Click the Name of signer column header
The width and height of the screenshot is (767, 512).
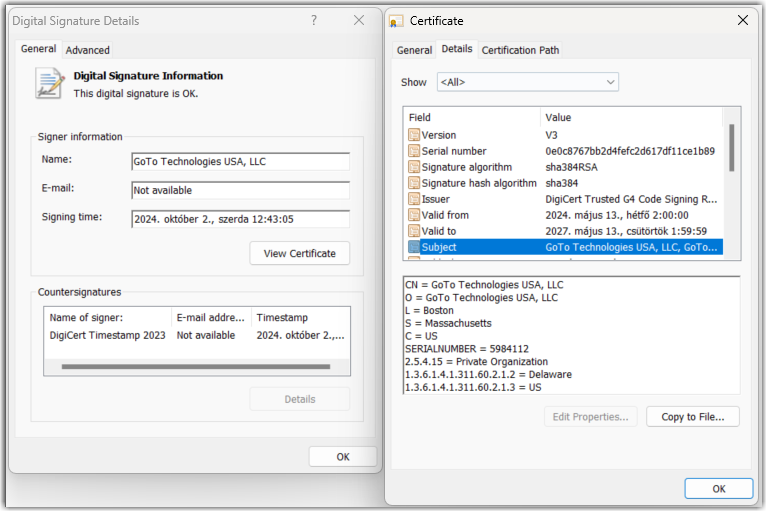click(x=108, y=318)
